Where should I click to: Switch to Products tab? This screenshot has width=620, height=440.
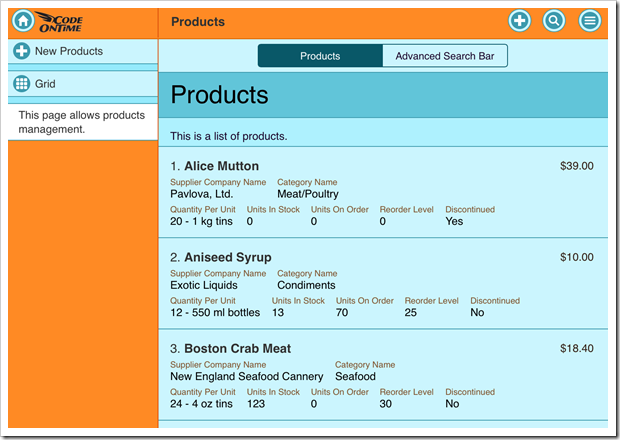coord(320,56)
